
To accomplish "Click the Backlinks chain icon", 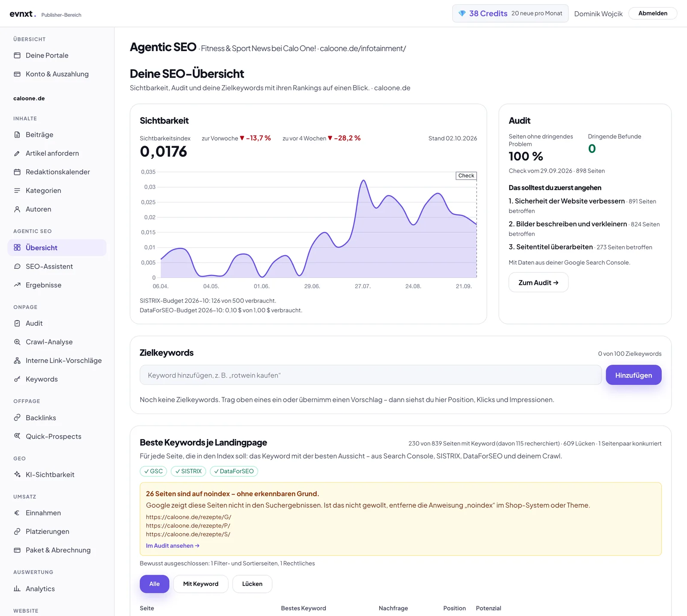I will (x=17, y=418).
